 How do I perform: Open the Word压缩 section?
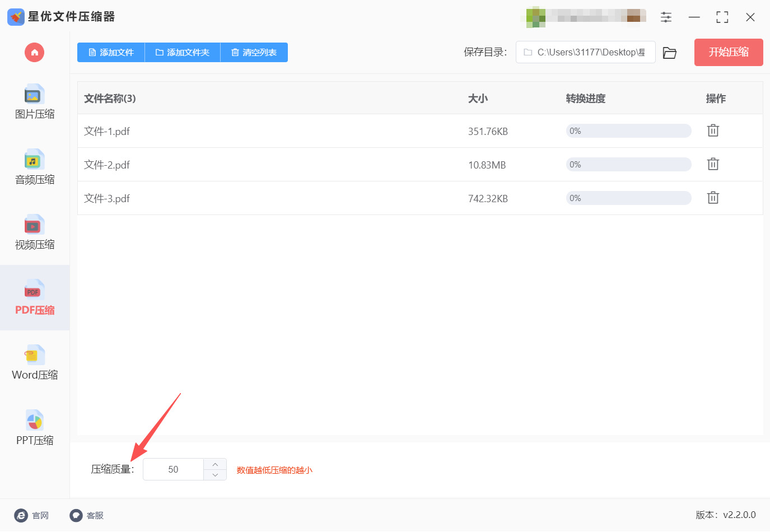pos(35,363)
